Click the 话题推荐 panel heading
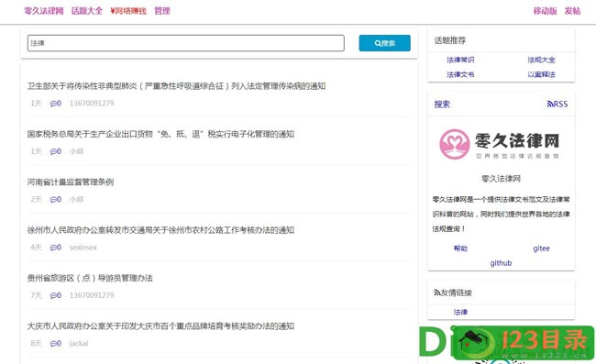Viewport: 596px width, 364px height. pyautogui.click(x=450, y=40)
